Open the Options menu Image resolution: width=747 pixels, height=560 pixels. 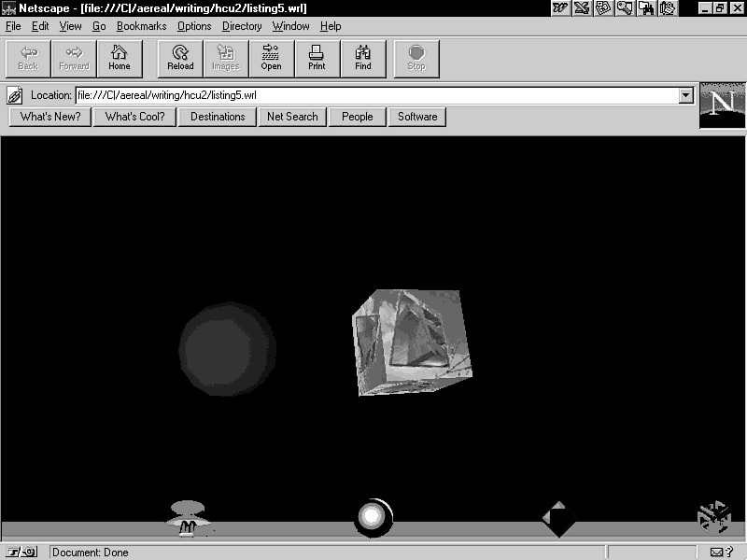point(194,26)
